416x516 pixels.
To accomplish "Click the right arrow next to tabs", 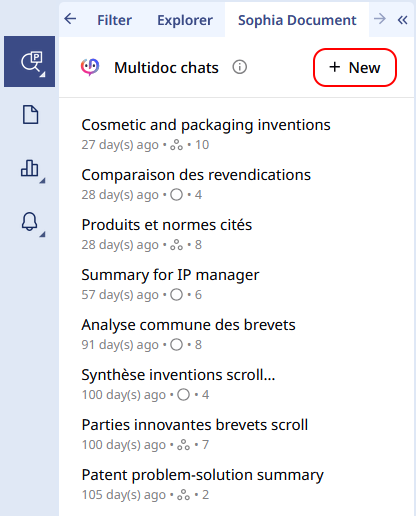I will pos(380,19).
